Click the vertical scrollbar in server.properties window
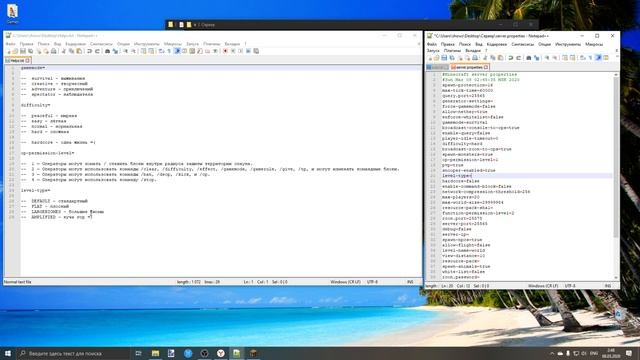640x360 pixels. pyautogui.click(x=616, y=157)
